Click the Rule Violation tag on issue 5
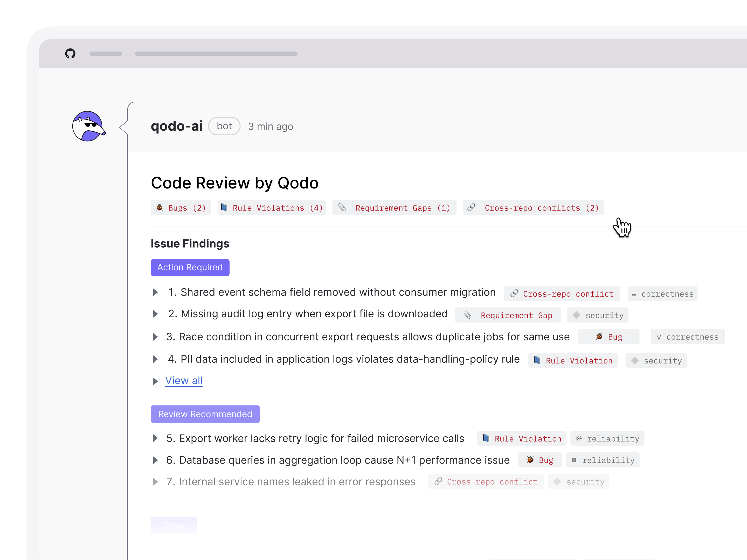The height and width of the screenshot is (560, 747). pyautogui.click(x=521, y=438)
